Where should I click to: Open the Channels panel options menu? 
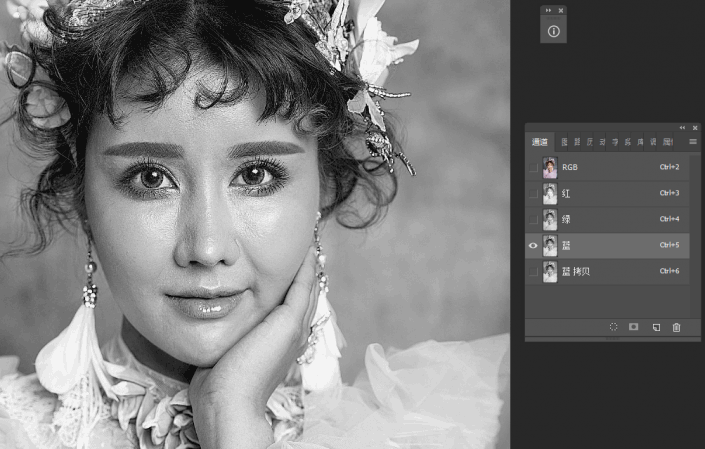(692, 142)
